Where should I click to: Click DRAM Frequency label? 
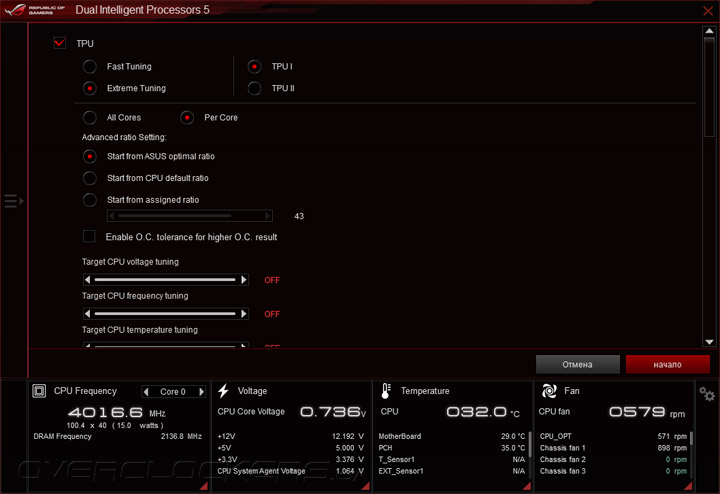coord(62,436)
